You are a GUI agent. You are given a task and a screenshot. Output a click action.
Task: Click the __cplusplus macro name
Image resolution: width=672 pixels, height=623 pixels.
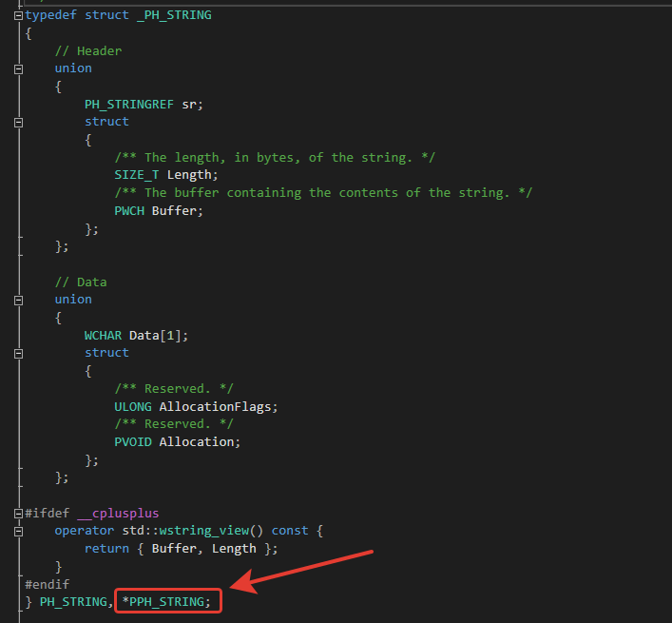tap(118, 514)
